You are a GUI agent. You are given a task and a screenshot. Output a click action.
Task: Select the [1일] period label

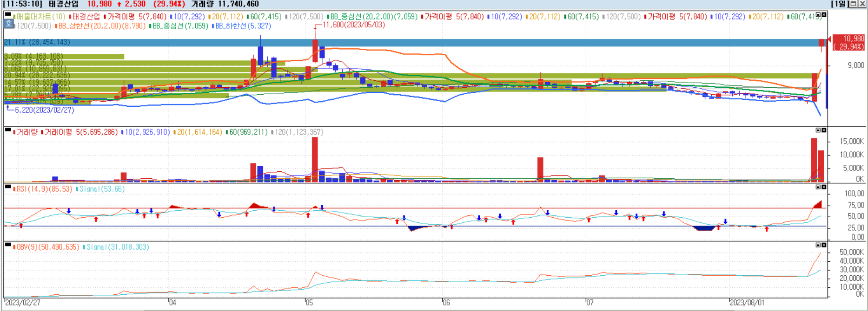[840, 4]
